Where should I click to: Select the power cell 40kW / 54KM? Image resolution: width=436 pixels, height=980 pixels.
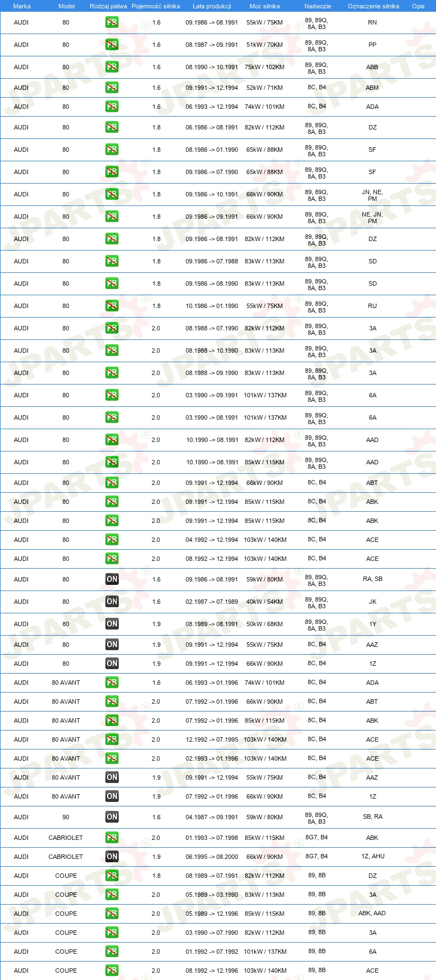click(x=265, y=602)
